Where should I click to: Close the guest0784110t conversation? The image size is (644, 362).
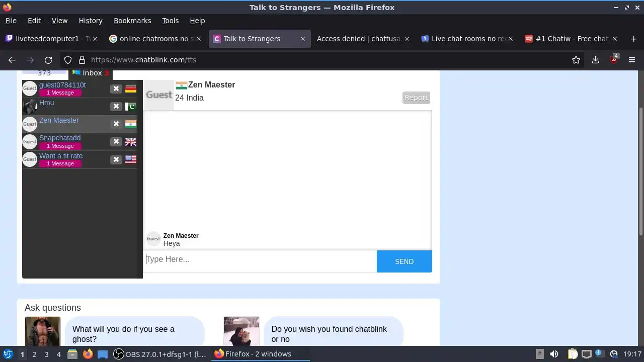[x=116, y=88]
